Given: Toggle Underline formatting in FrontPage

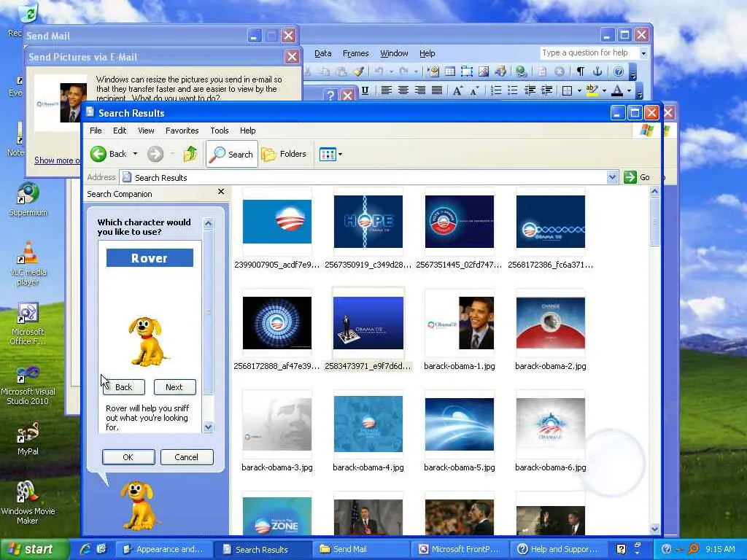Looking at the screenshot, I should [x=365, y=90].
